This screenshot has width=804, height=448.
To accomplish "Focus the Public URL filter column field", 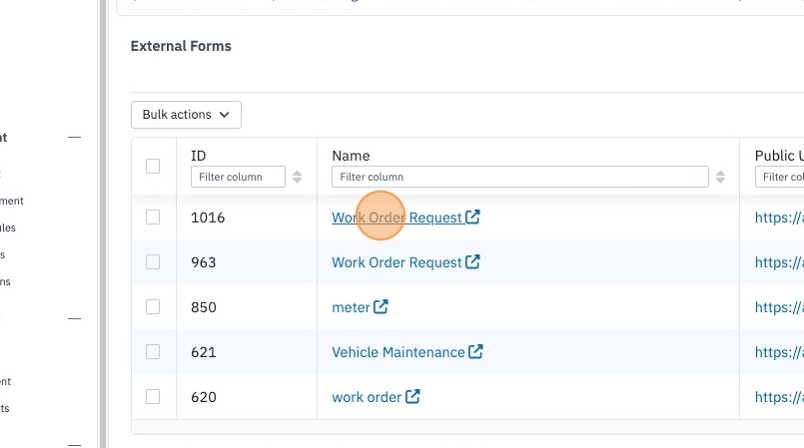I will point(779,177).
